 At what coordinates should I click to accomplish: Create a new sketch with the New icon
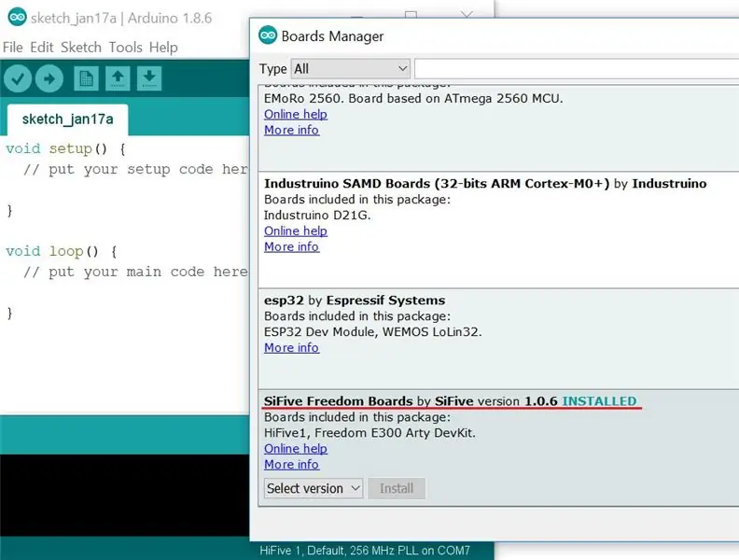pyautogui.click(x=86, y=78)
